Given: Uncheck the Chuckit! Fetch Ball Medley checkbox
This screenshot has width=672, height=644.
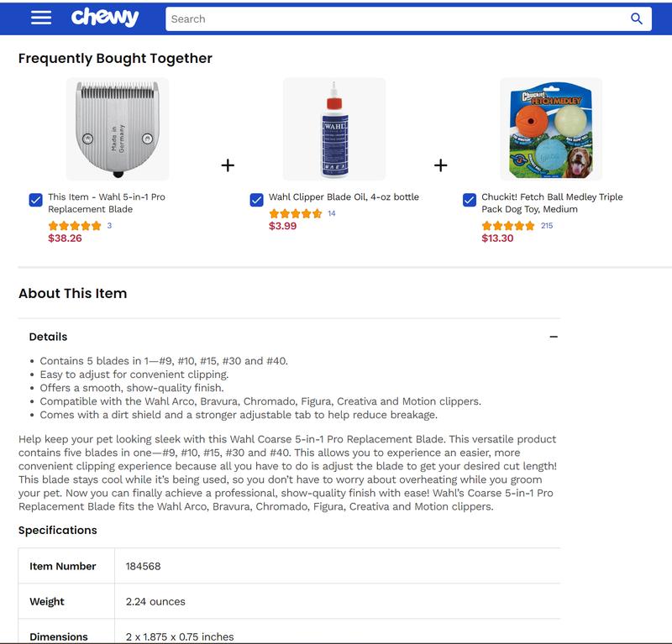Looking at the screenshot, I should click(470, 200).
